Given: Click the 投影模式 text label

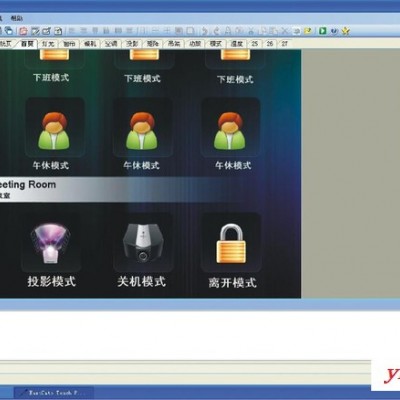Looking at the screenshot, I should pyautogui.click(x=52, y=281).
